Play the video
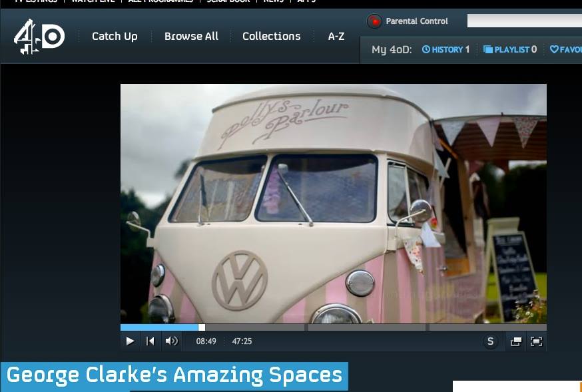This screenshot has width=582, height=392. [130, 341]
